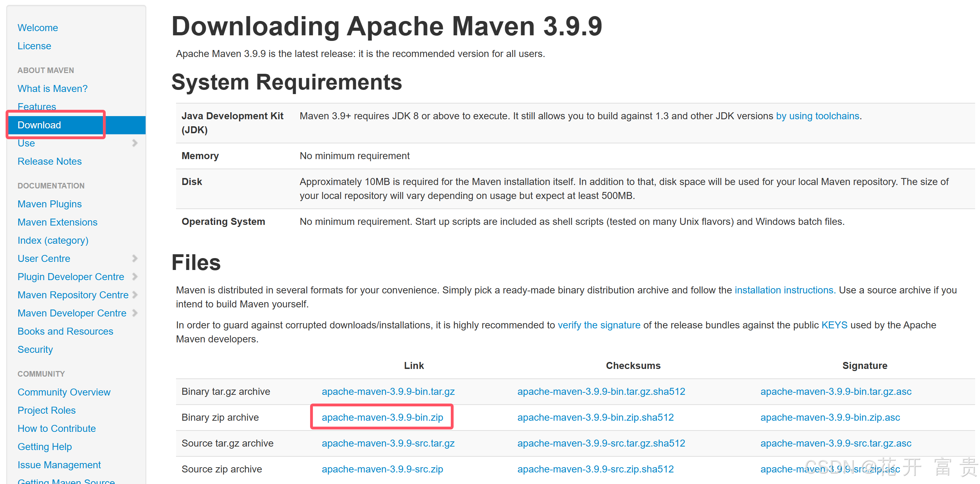
Task: Open the verify the signature link
Action: 599,325
